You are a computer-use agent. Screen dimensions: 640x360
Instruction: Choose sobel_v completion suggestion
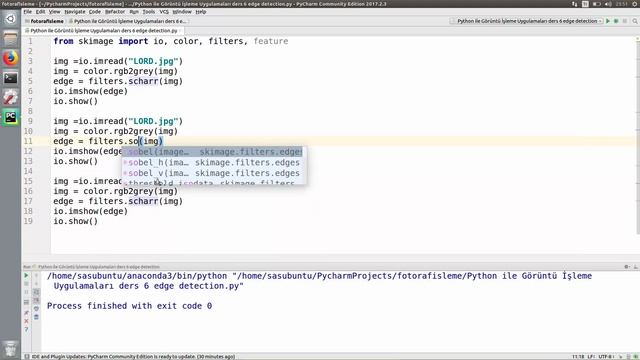click(x=212, y=173)
